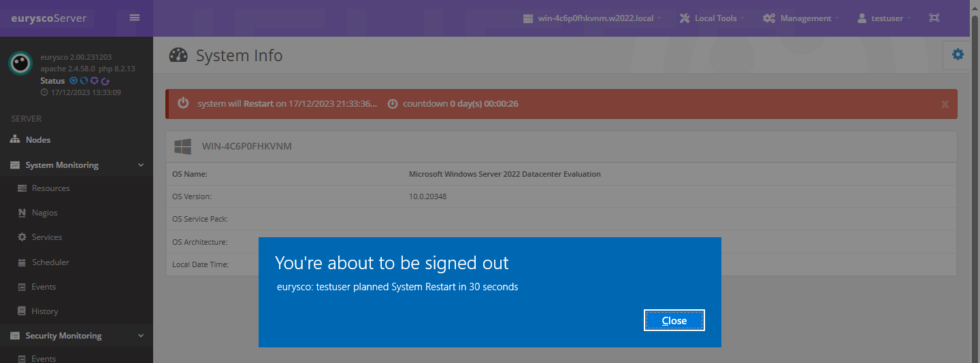This screenshot has height=363, width=980.
Task: Expand the Management menu
Action: (x=801, y=18)
